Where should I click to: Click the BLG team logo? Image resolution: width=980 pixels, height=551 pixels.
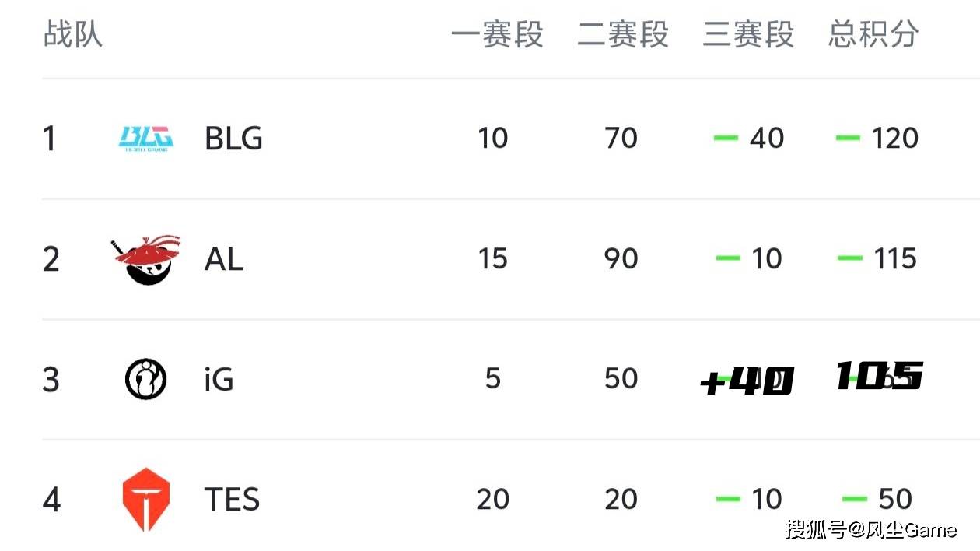coord(146,139)
